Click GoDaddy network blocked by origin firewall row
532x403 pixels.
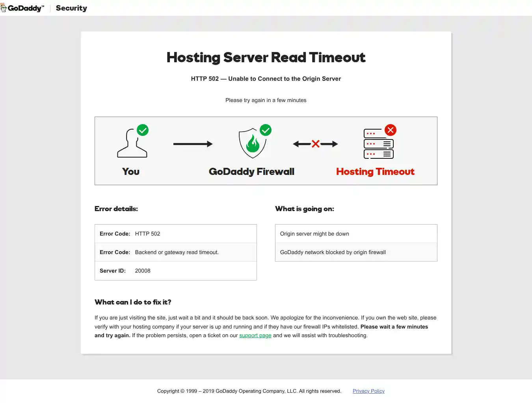pyautogui.click(x=356, y=252)
